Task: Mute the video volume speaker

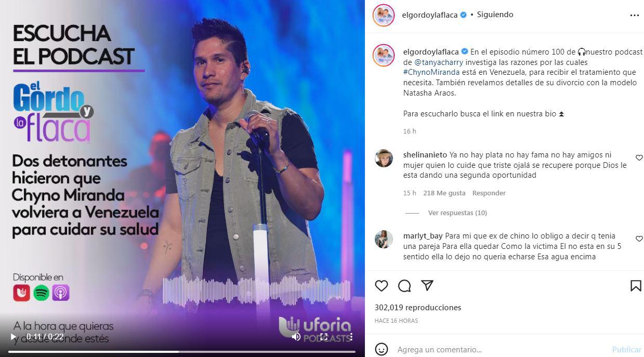Action: [x=296, y=337]
